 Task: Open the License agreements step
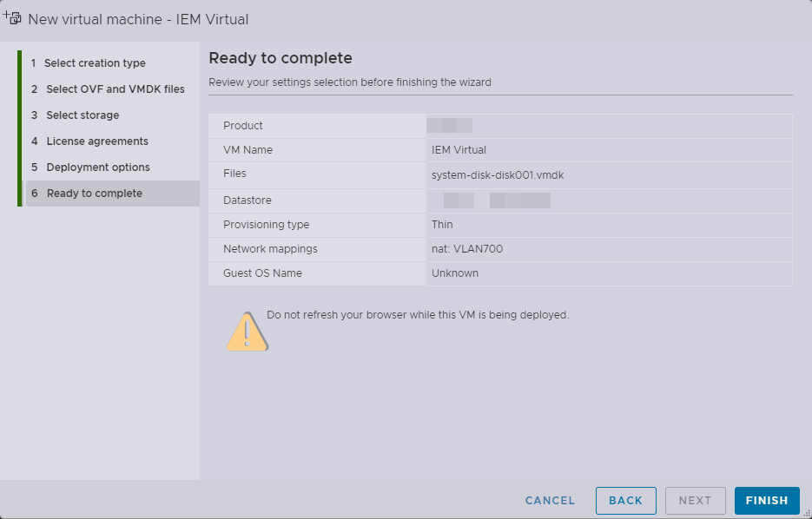[90, 141]
